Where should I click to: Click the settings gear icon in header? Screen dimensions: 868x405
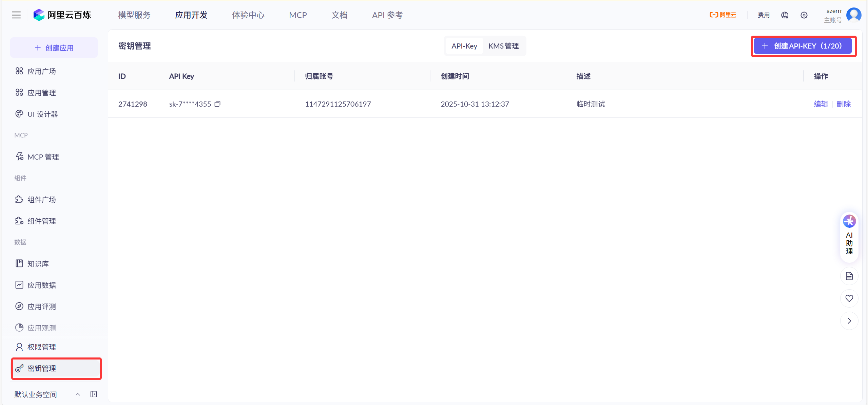pos(804,15)
